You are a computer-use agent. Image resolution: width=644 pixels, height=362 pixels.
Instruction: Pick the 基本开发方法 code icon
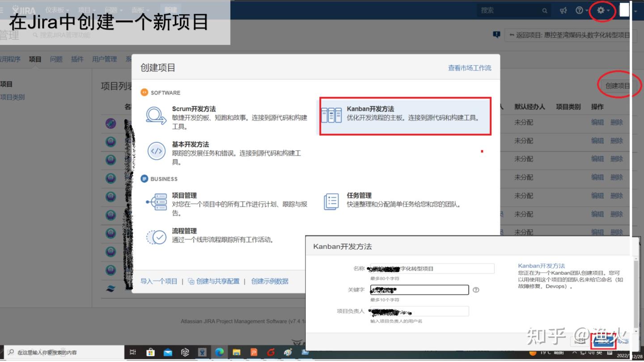pos(156,152)
